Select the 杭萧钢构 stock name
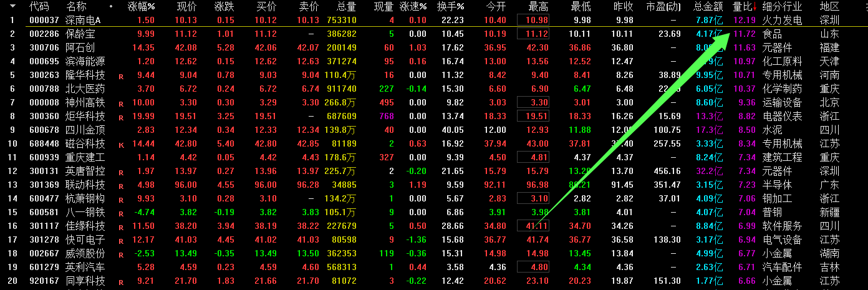This screenshot has height=290, width=868. point(86,198)
